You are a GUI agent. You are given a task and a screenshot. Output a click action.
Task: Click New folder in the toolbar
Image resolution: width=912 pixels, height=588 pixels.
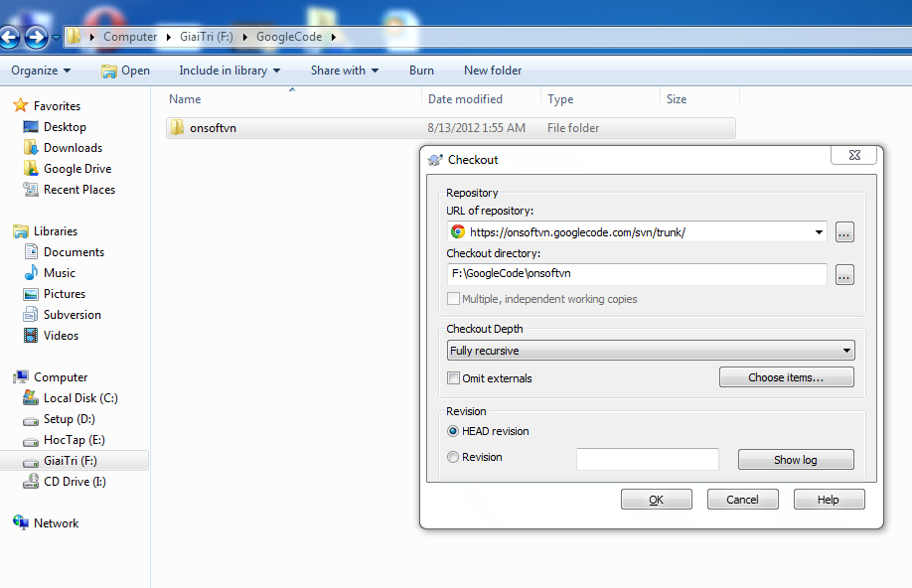(x=493, y=71)
